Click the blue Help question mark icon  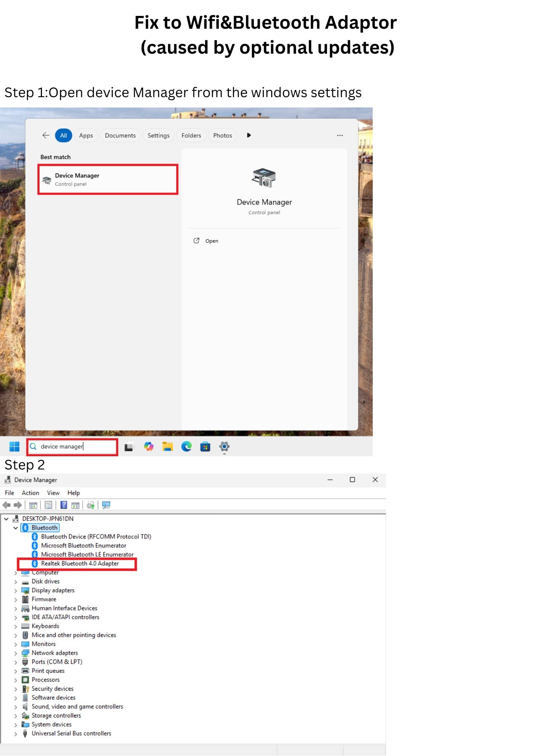pyautogui.click(x=64, y=505)
